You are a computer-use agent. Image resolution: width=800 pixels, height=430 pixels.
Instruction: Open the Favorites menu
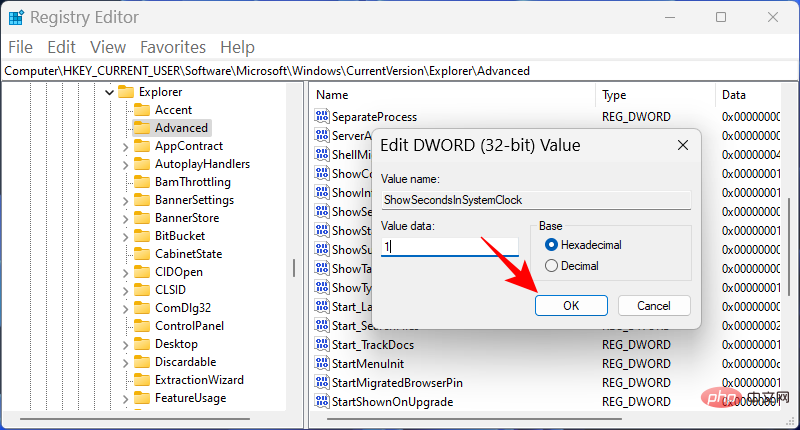point(174,47)
